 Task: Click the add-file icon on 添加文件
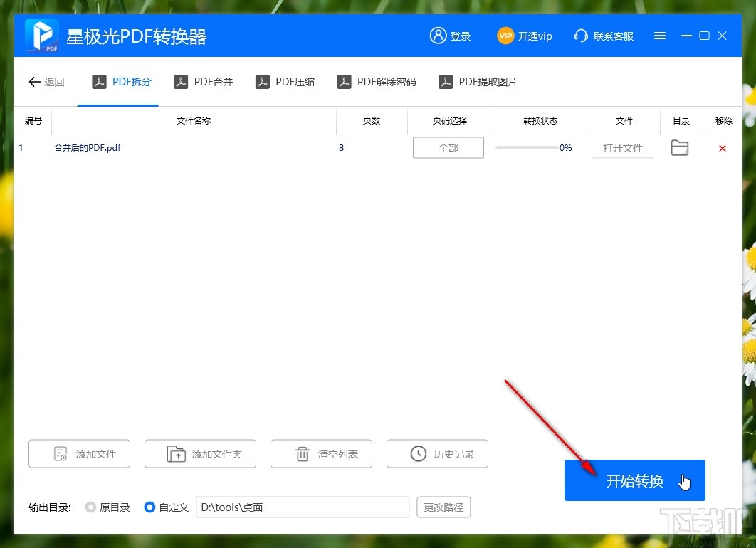(60, 453)
